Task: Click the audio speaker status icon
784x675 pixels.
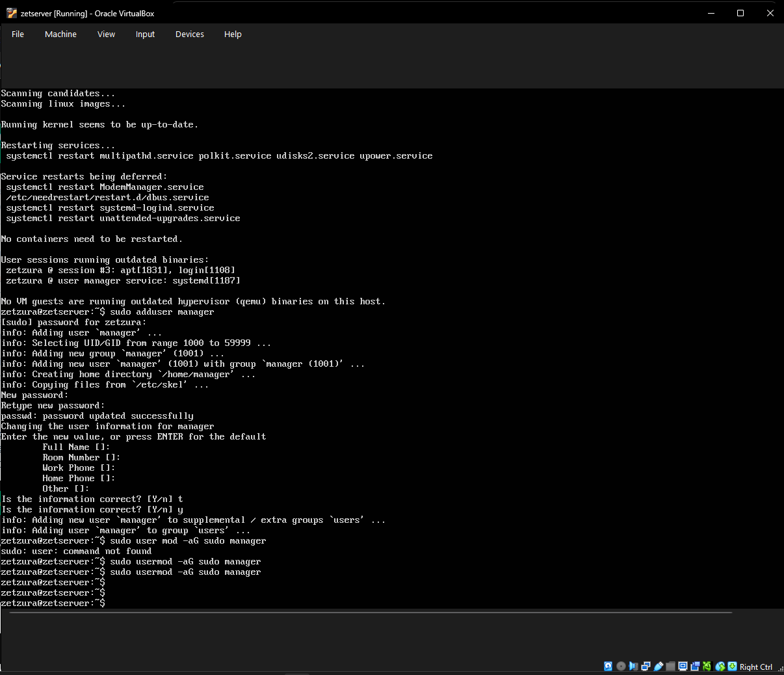Action: [x=633, y=667]
